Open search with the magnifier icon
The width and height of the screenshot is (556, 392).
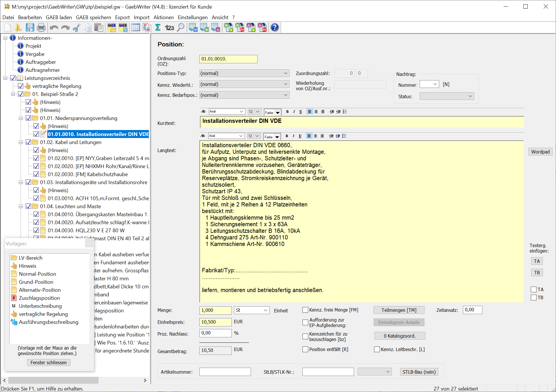180,27
